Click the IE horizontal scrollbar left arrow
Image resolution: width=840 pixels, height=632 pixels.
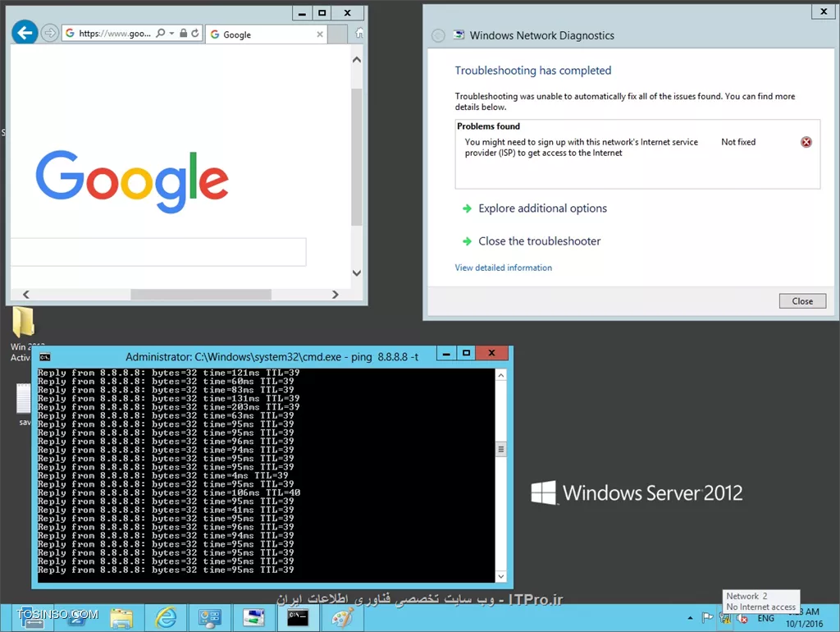(25, 295)
